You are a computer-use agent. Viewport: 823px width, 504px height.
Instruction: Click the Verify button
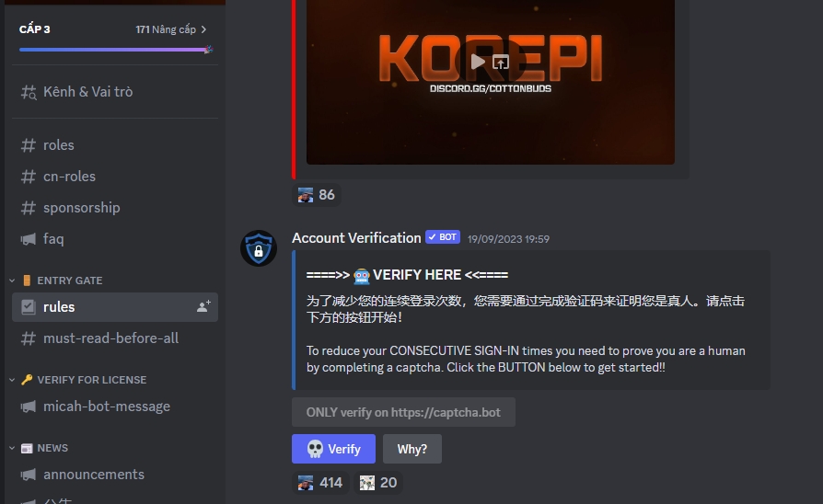[334, 449]
